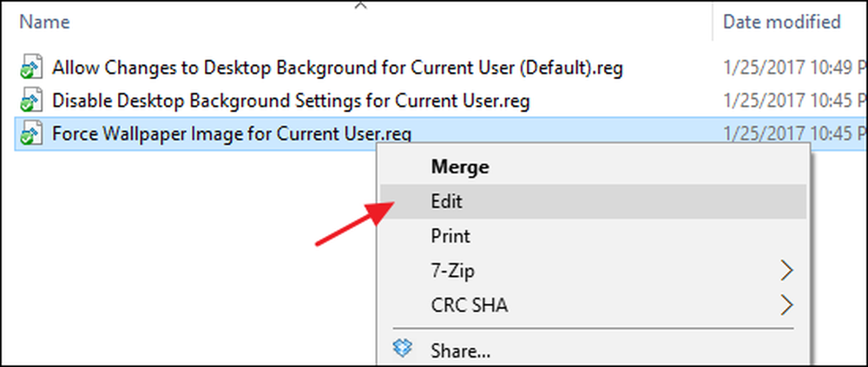This screenshot has width=868, height=367.
Task: Click the Dropbox icon next to Share
Action: tap(402, 349)
